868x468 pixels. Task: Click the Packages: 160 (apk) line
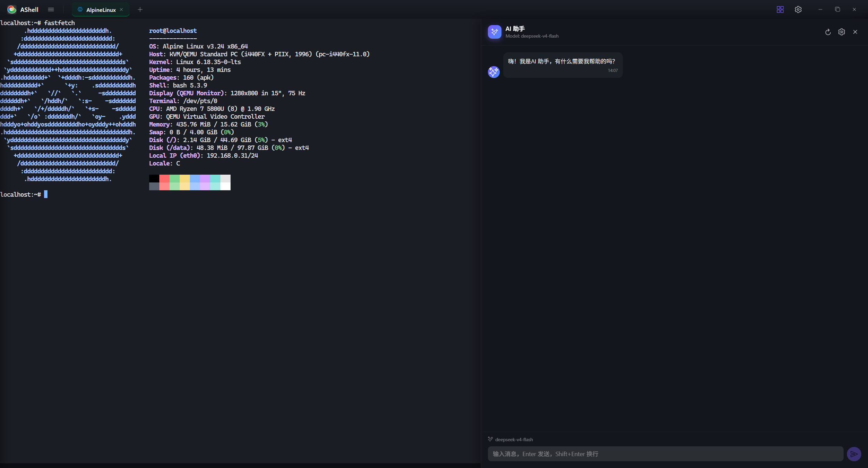[181, 78]
